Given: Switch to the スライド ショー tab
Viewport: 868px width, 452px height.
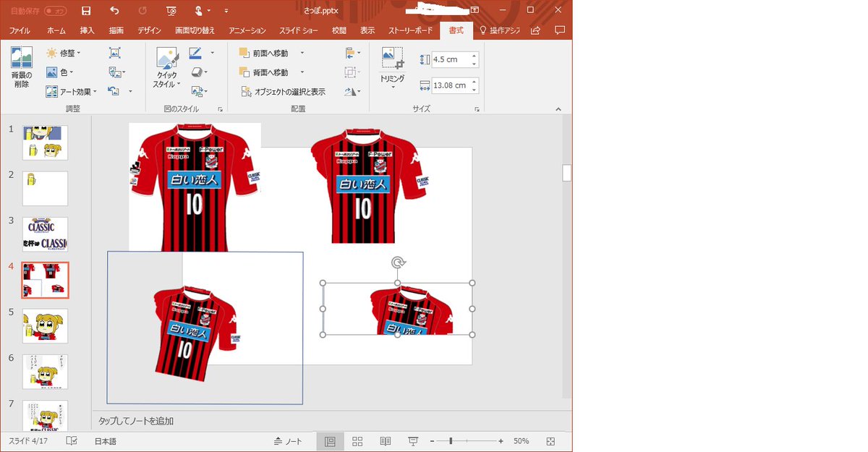Looking at the screenshot, I should tap(299, 30).
